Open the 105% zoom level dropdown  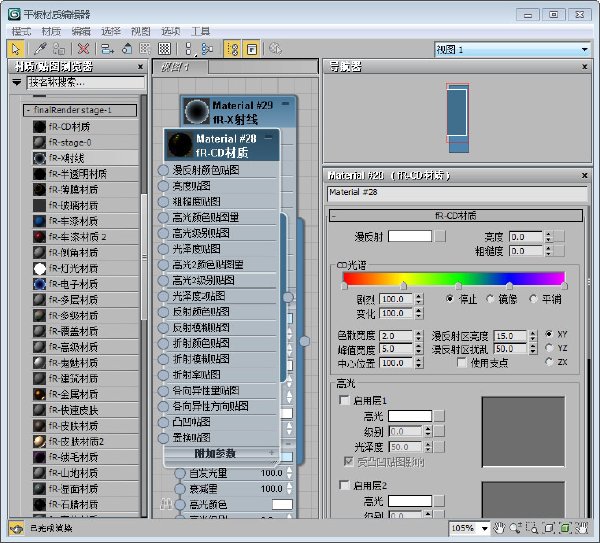point(484,528)
